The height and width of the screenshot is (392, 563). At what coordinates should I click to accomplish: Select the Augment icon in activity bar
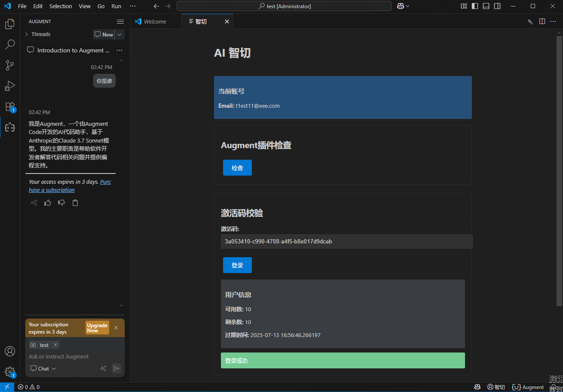10,128
